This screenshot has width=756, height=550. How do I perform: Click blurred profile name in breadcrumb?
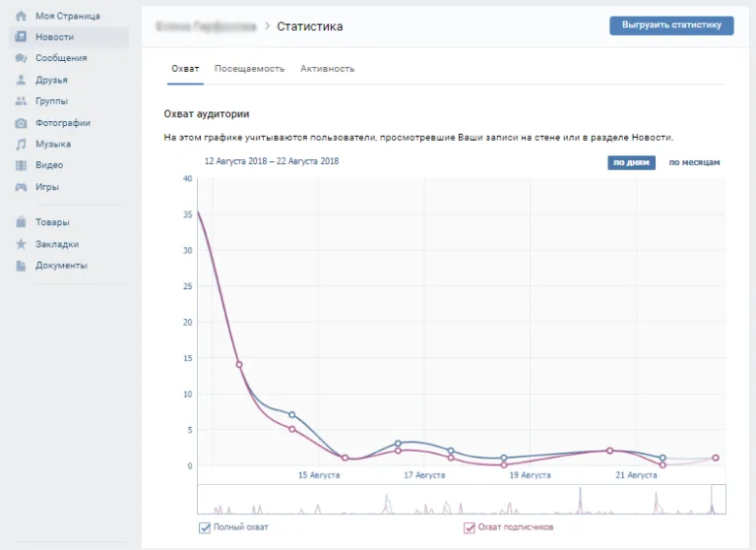(x=207, y=26)
